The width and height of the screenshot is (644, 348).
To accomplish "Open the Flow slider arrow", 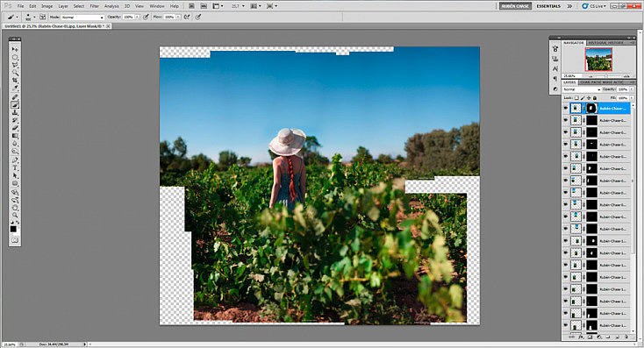I will point(178,18).
